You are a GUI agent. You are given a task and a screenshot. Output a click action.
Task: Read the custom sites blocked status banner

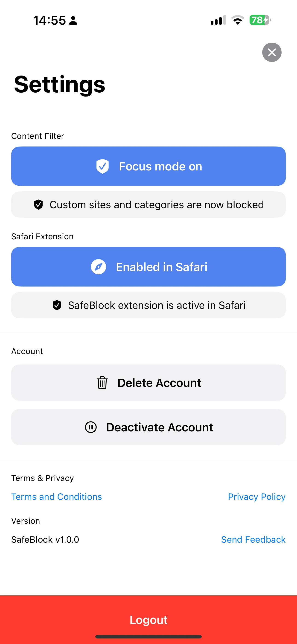tap(148, 205)
